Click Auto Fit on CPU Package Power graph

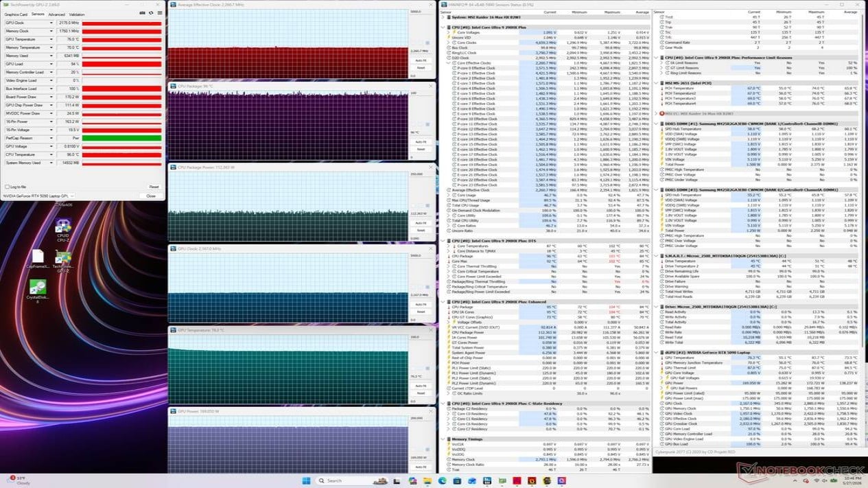(421, 223)
